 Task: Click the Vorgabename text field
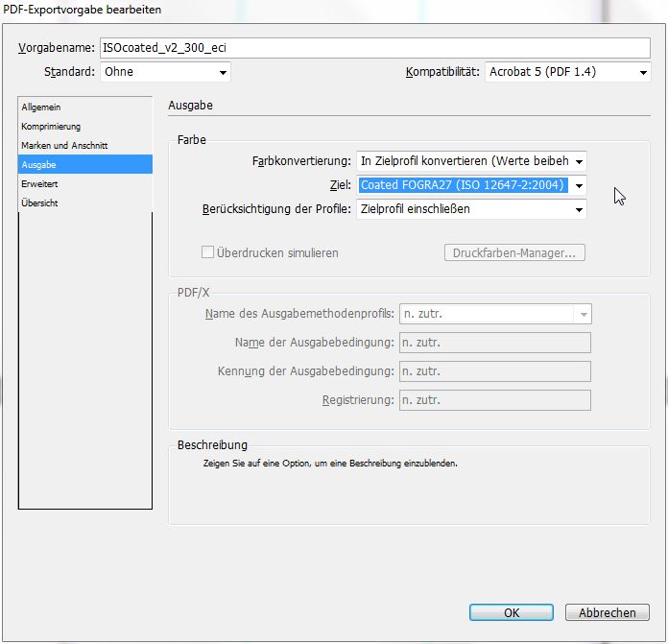coord(374,48)
